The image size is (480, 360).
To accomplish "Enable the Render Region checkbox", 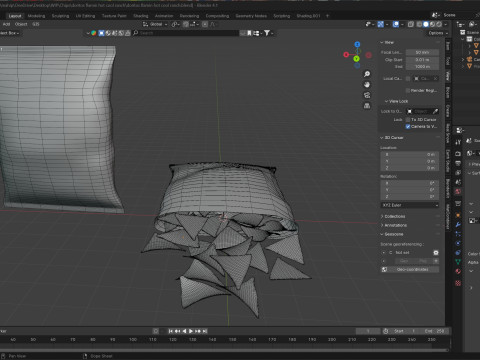I will coord(408,90).
